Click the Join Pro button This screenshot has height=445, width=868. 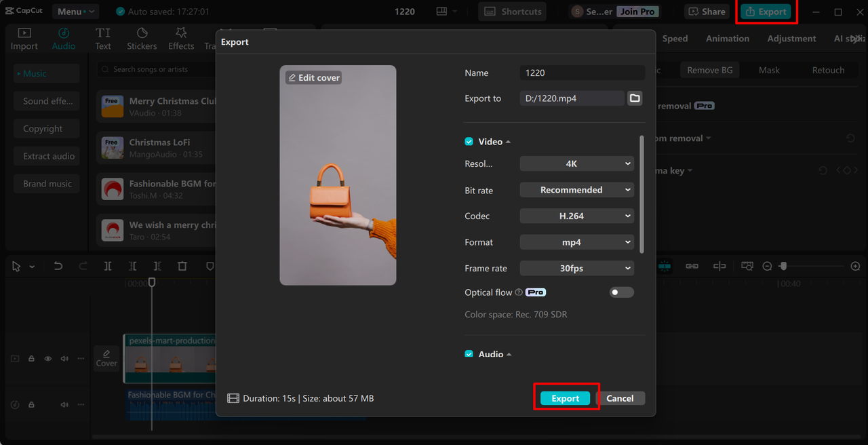click(637, 12)
